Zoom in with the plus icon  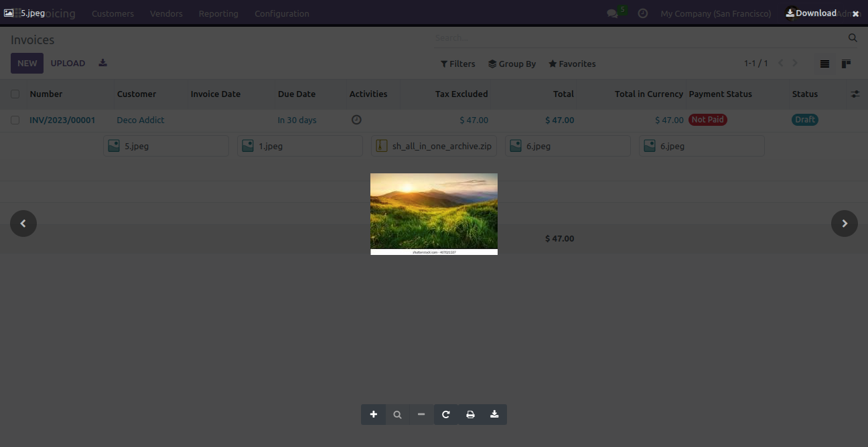tap(373, 414)
